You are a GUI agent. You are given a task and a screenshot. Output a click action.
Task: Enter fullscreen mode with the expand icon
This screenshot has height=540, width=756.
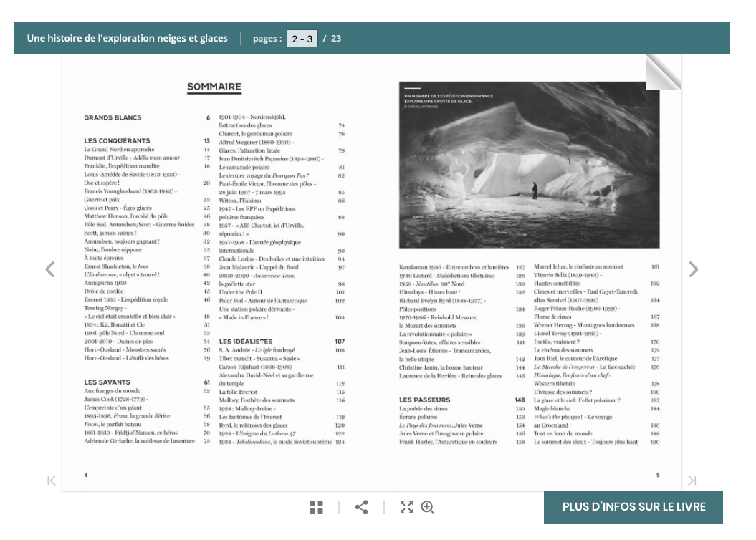(x=406, y=507)
